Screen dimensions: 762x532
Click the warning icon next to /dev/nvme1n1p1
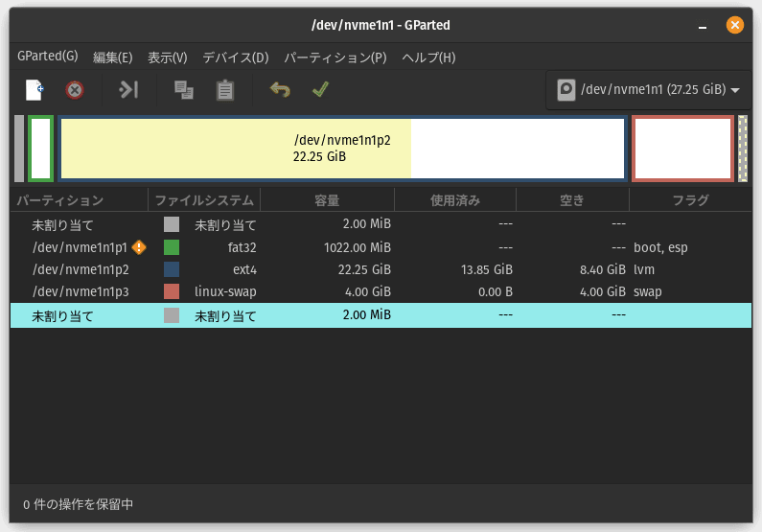click(139, 247)
